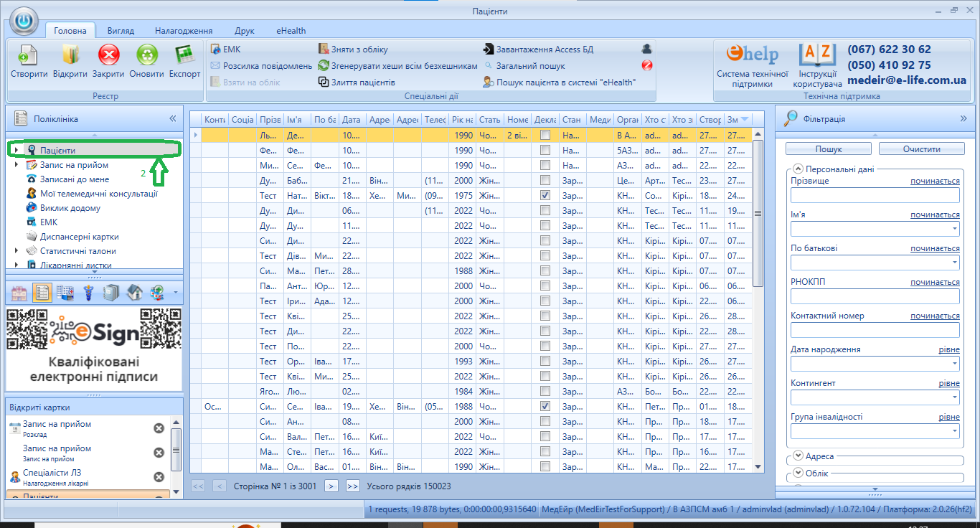The height and width of the screenshot is (528, 980).
Task: Check declaration box in Ми... Се... Фе... row
Action: 546,165
